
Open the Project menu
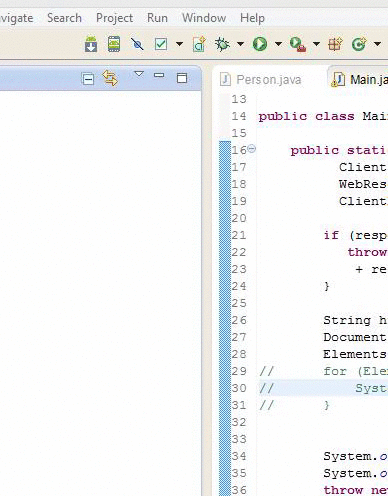click(114, 18)
